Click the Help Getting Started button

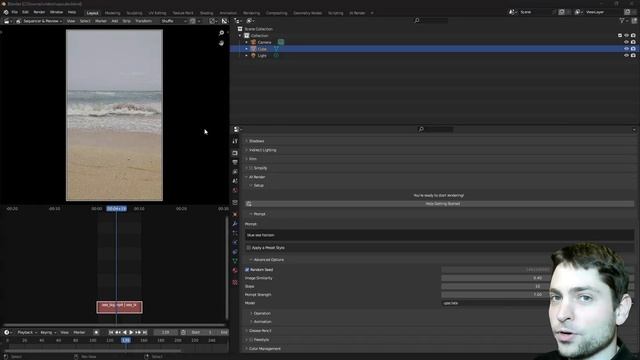click(440, 204)
